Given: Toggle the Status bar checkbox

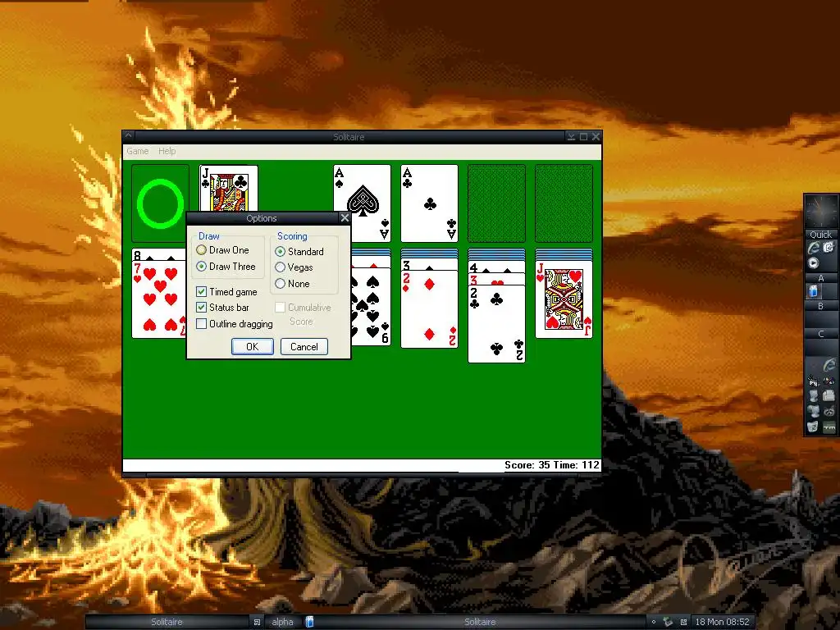Looking at the screenshot, I should 223,308.
